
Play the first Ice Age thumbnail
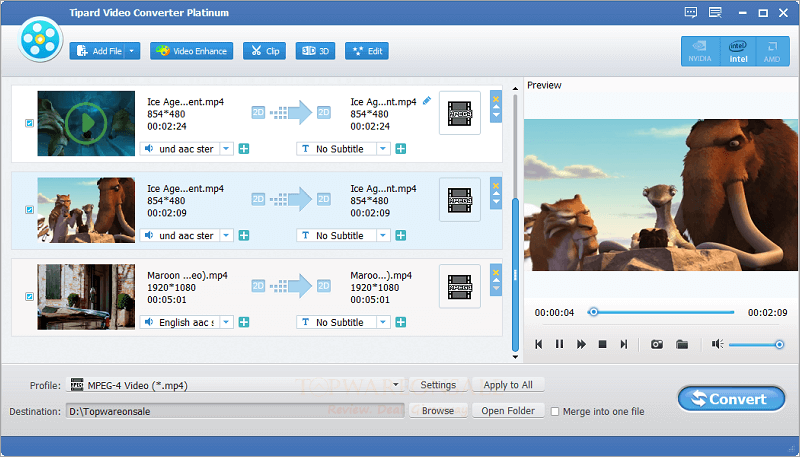[x=86, y=123]
